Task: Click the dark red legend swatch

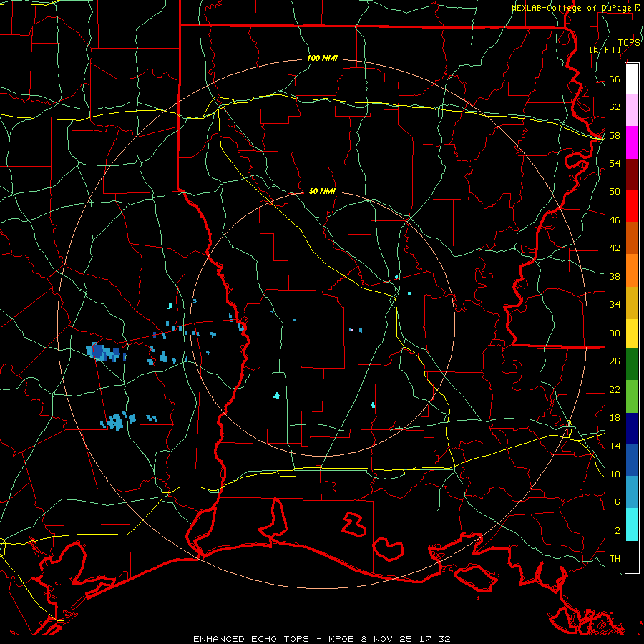Action: (x=632, y=174)
